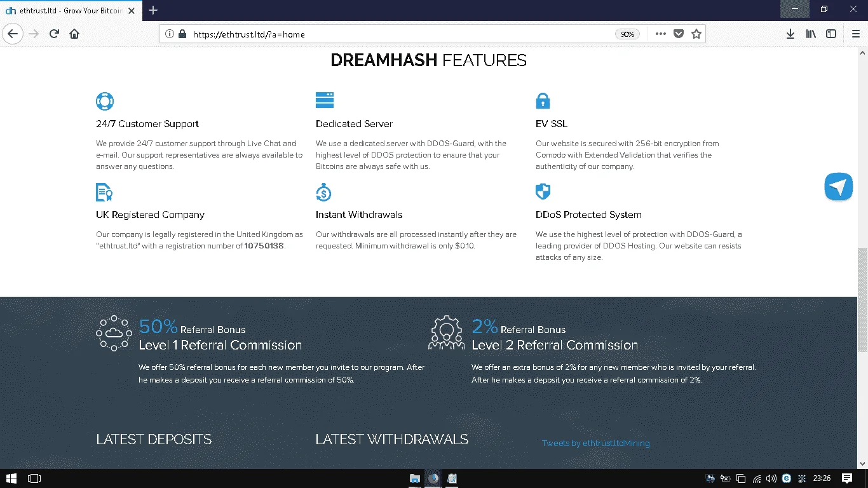
Task: Bookmark this page with the star
Action: point(696,34)
